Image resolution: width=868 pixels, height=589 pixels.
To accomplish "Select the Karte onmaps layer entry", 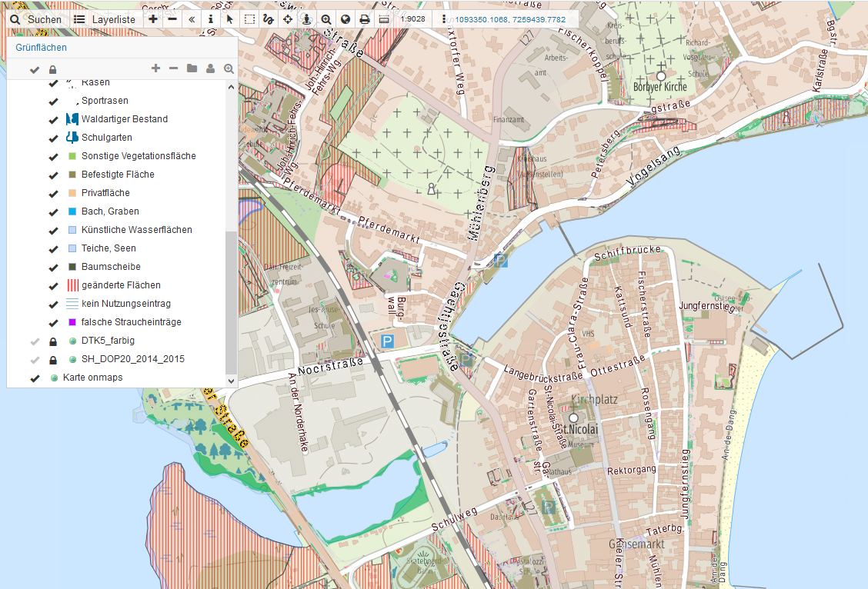I will (x=92, y=378).
